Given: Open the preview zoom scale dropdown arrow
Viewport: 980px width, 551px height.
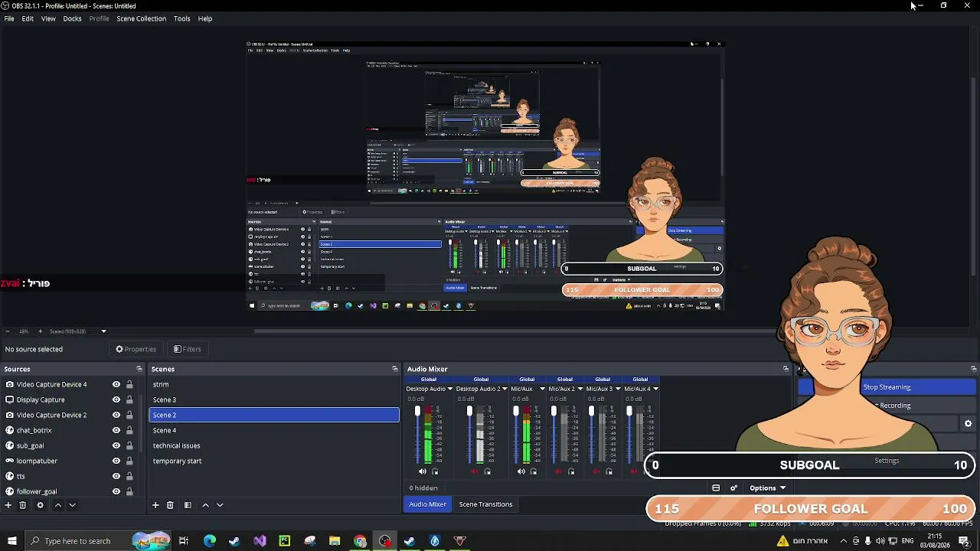Looking at the screenshot, I should point(103,331).
